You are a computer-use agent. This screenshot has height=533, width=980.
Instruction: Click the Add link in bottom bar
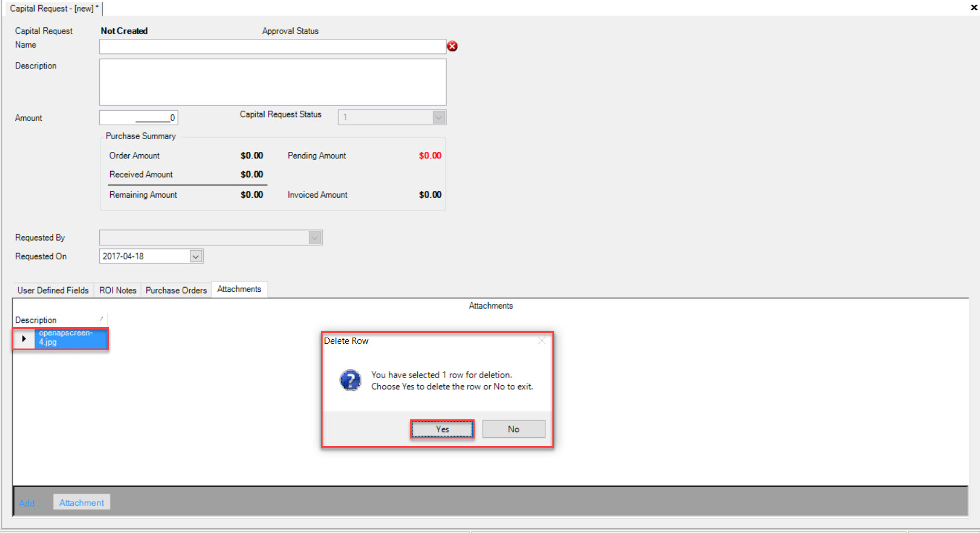click(x=30, y=503)
